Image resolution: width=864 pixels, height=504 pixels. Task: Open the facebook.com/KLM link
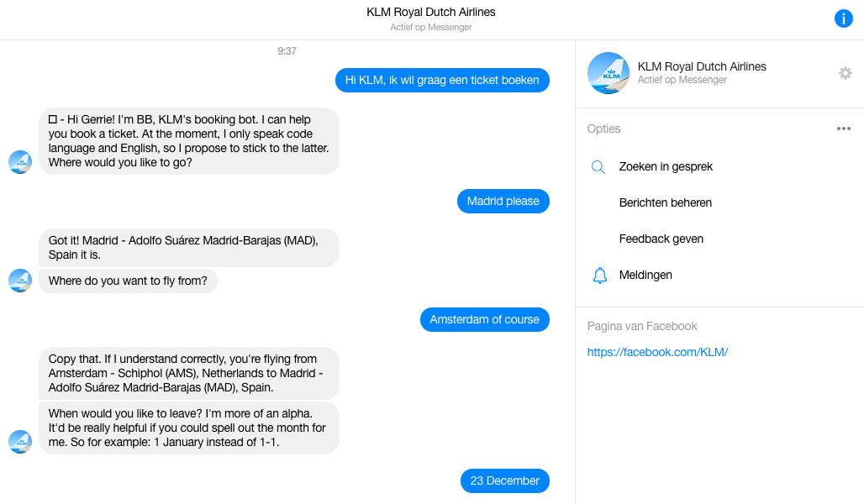(x=657, y=353)
